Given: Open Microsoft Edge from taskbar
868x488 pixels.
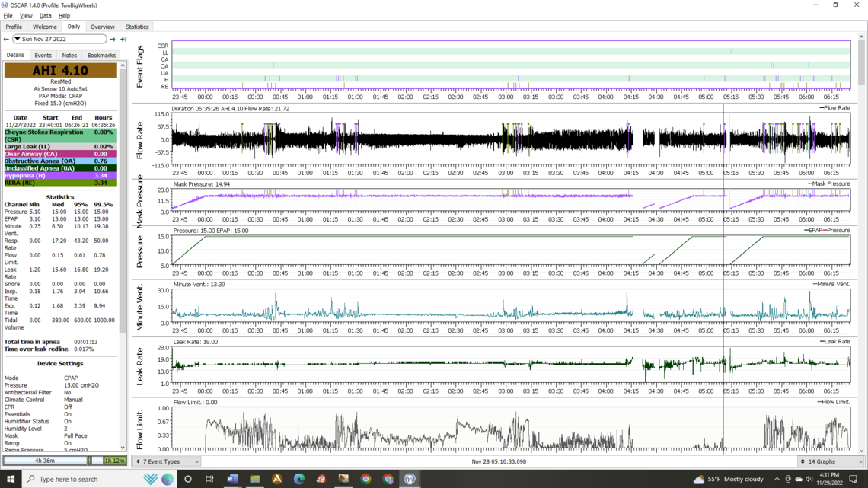Looking at the screenshot, I should tap(299, 479).
